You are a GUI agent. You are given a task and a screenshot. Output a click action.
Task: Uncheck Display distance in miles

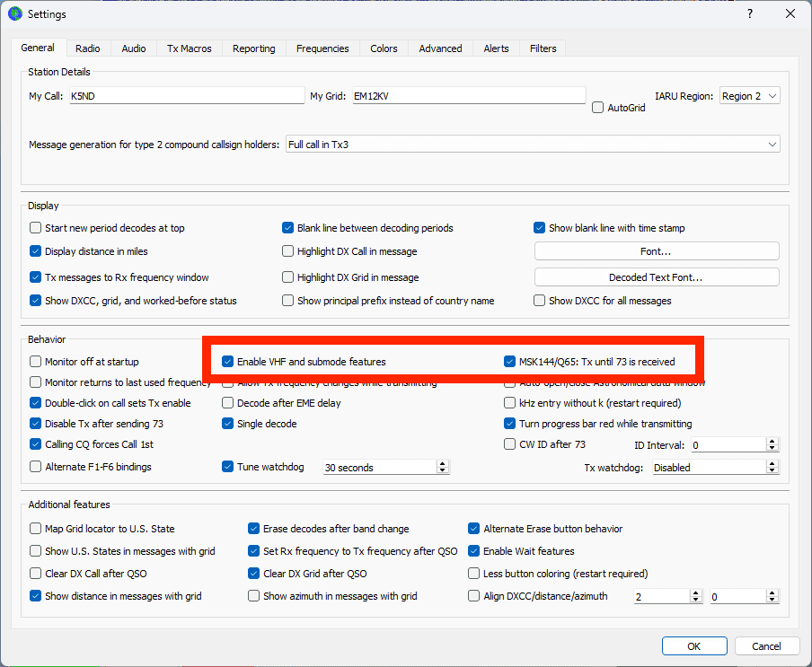click(x=36, y=251)
